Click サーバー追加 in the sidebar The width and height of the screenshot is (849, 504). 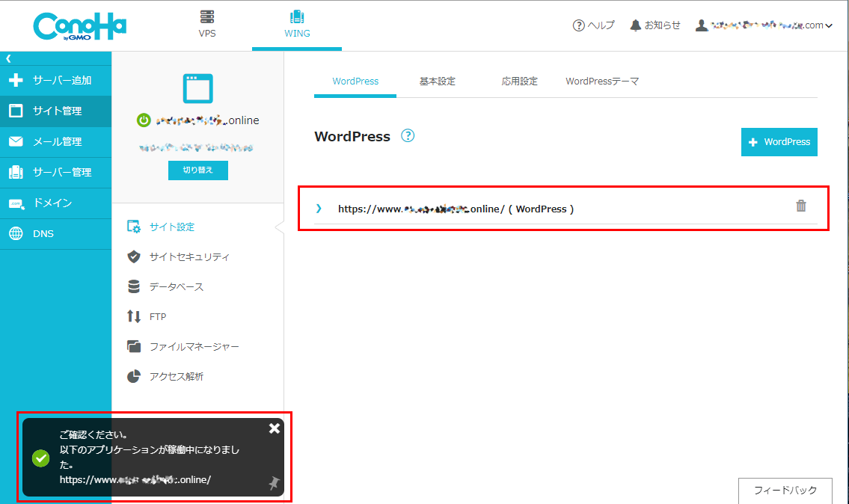tap(56, 80)
